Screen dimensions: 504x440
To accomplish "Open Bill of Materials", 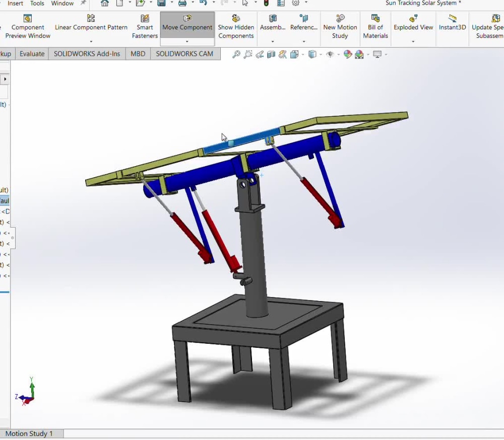I will click(x=375, y=26).
